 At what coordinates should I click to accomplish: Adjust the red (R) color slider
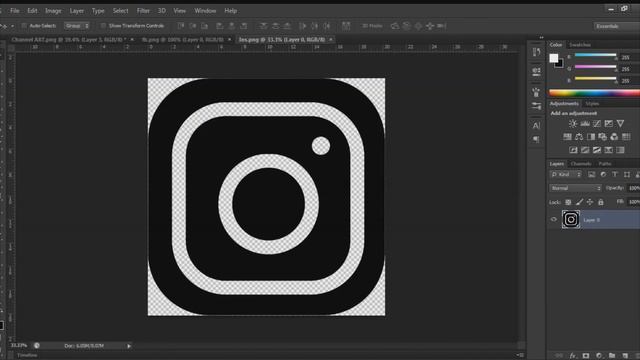tap(596, 56)
